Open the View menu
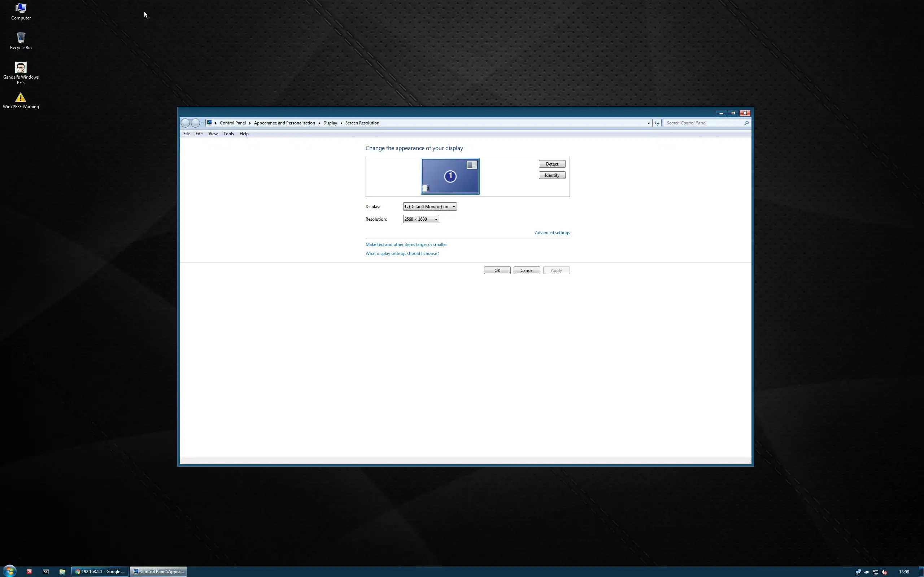The height and width of the screenshot is (577, 924). [x=213, y=133]
